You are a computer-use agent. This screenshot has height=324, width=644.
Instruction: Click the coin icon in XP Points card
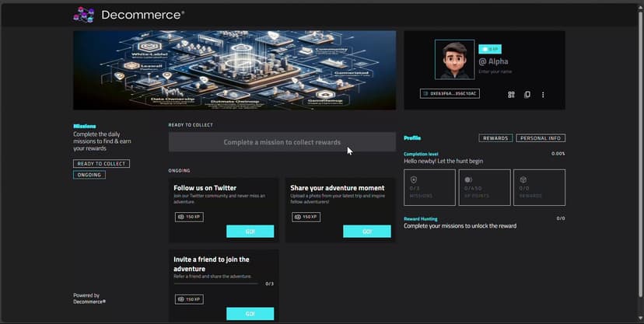pyautogui.click(x=468, y=179)
